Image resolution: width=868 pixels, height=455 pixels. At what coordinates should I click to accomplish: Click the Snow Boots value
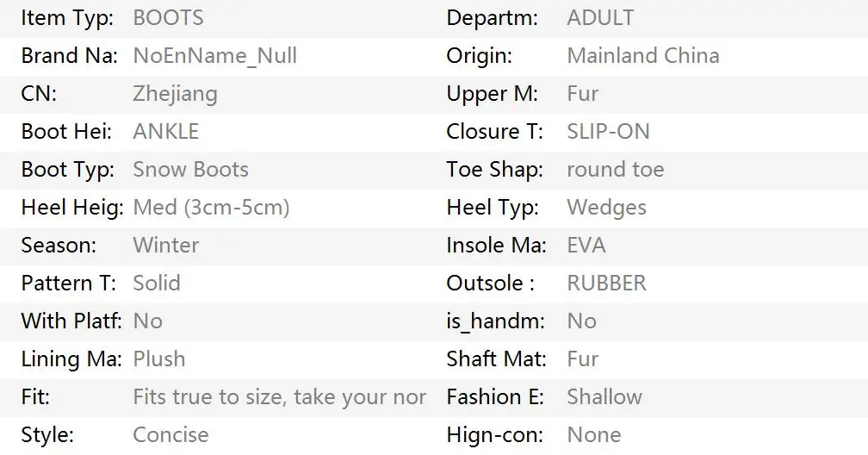(x=190, y=170)
